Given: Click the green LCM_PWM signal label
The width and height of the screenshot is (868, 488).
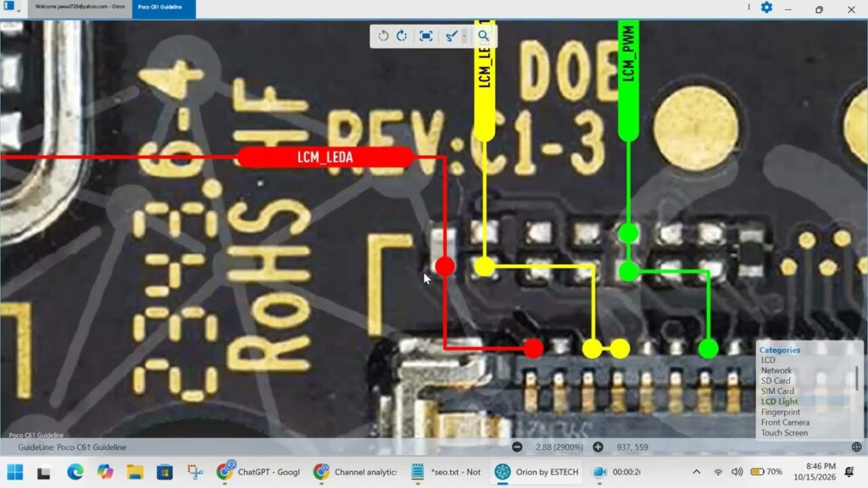Looking at the screenshot, I should click(628, 80).
